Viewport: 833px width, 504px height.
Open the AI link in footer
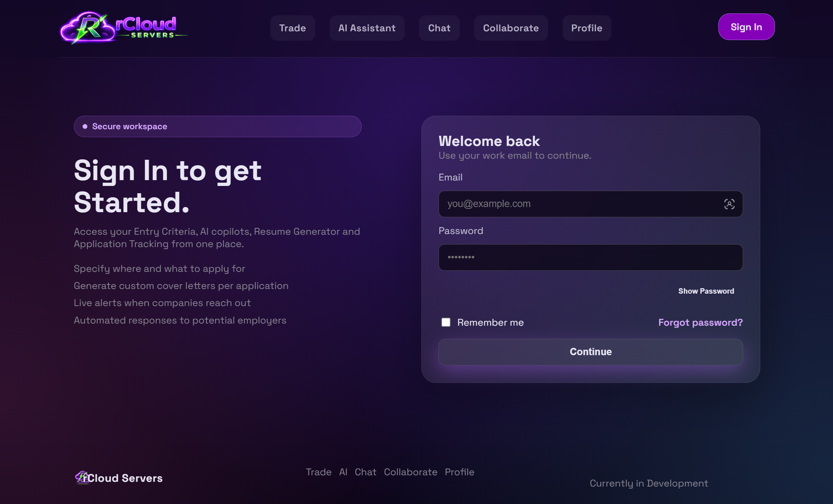point(342,472)
